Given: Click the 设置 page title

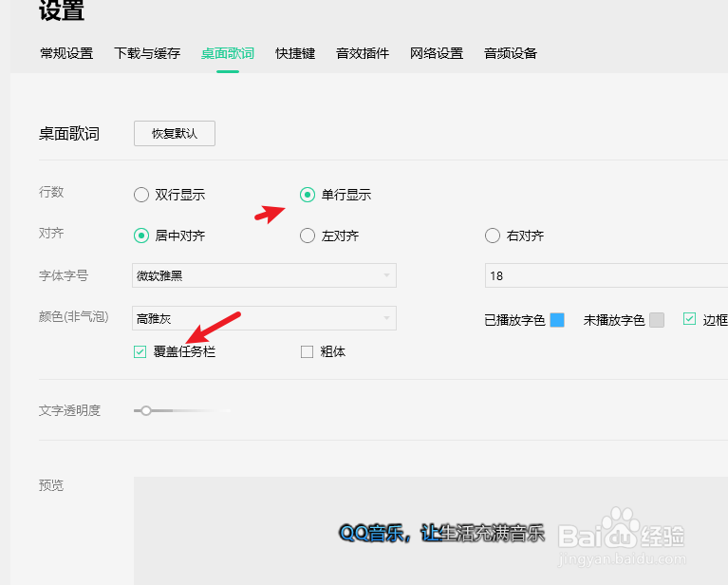Looking at the screenshot, I should [x=62, y=10].
